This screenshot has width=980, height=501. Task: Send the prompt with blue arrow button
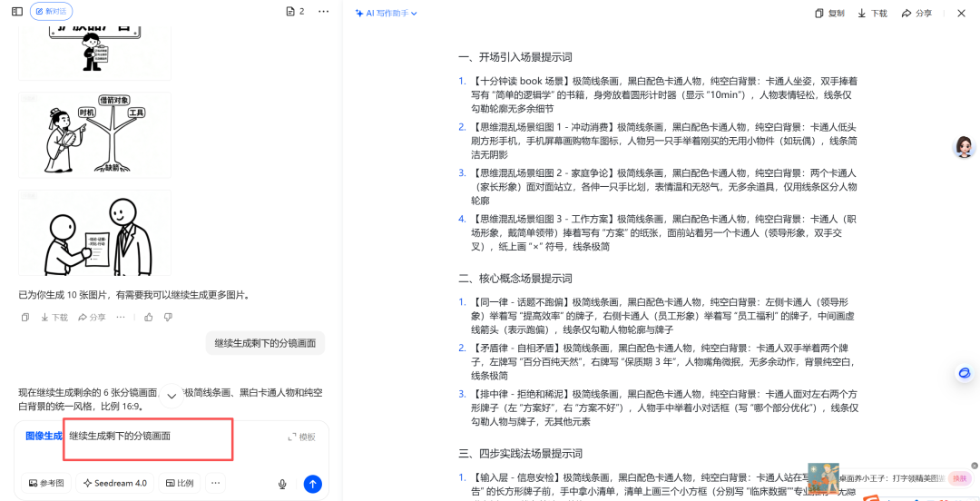tap(312, 484)
